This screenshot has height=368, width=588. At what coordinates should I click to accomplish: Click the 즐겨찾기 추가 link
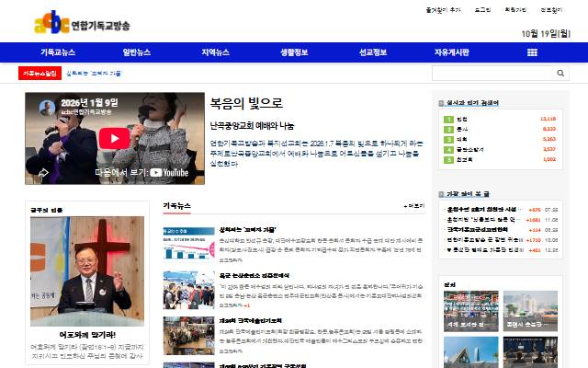pyautogui.click(x=443, y=10)
